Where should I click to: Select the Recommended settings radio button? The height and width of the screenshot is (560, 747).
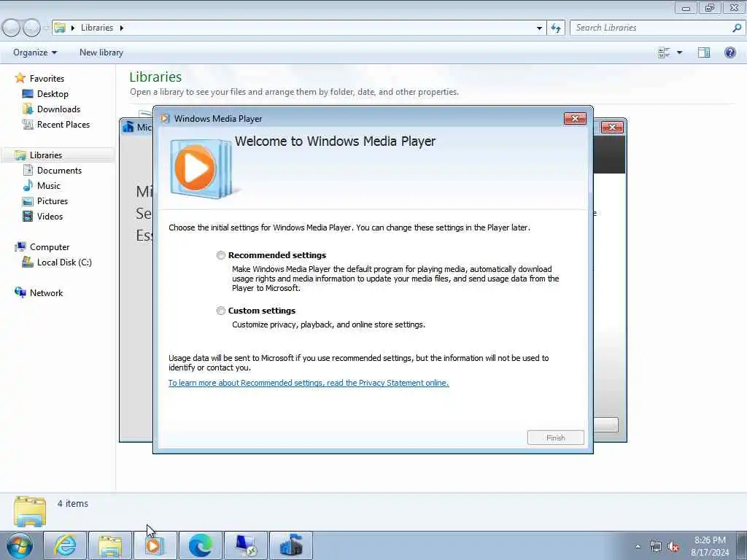pos(221,255)
